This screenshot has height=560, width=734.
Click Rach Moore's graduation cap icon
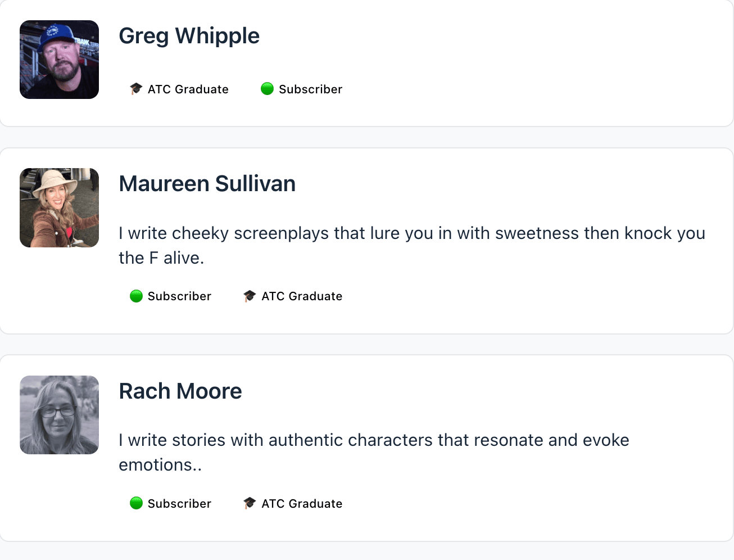(x=250, y=503)
